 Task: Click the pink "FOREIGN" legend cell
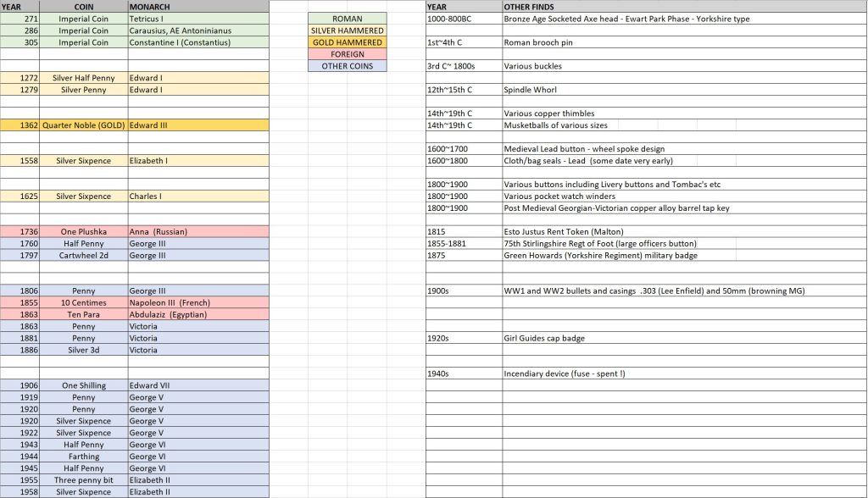tap(347, 54)
